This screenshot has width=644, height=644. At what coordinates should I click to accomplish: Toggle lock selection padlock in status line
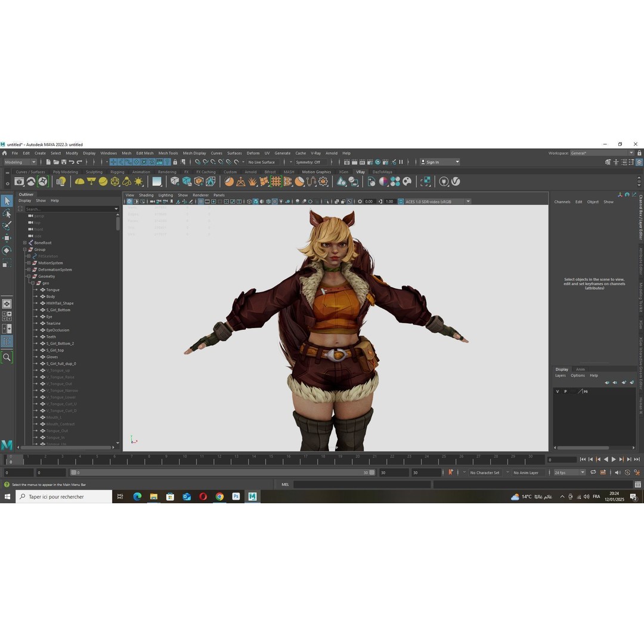coord(175,162)
